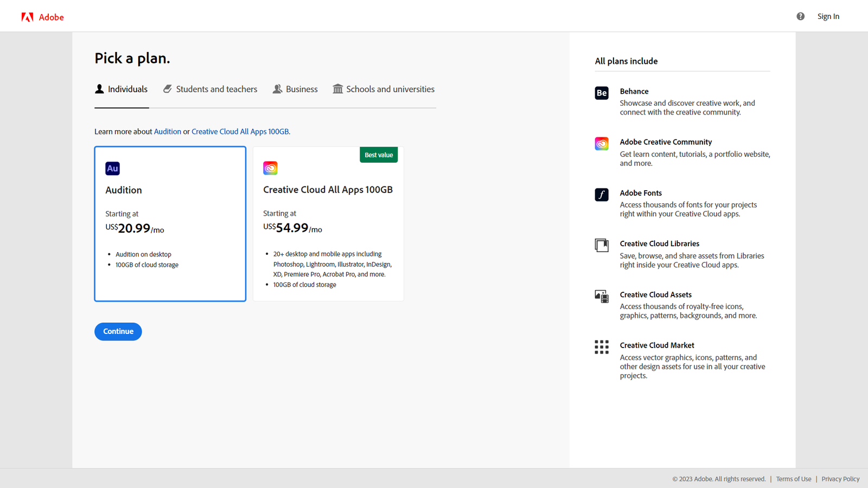Switch to the Business tab
Viewport: 868px width, 488px height.
[295, 89]
